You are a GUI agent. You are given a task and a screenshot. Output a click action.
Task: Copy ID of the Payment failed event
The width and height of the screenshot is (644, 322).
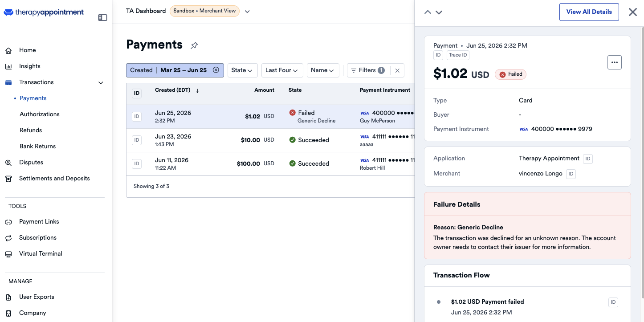(613, 302)
